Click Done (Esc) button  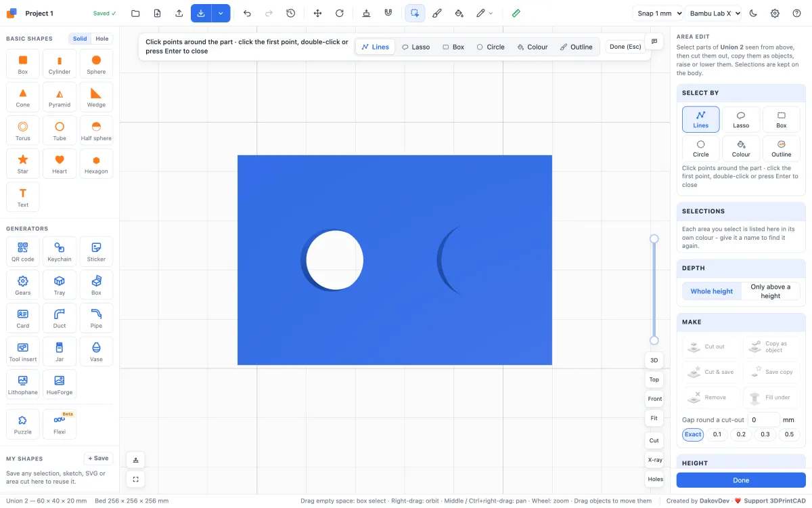pyautogui.click(x=625, y=47)
